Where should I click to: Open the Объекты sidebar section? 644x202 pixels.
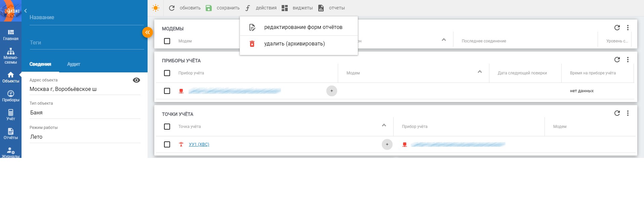[11, 77]
